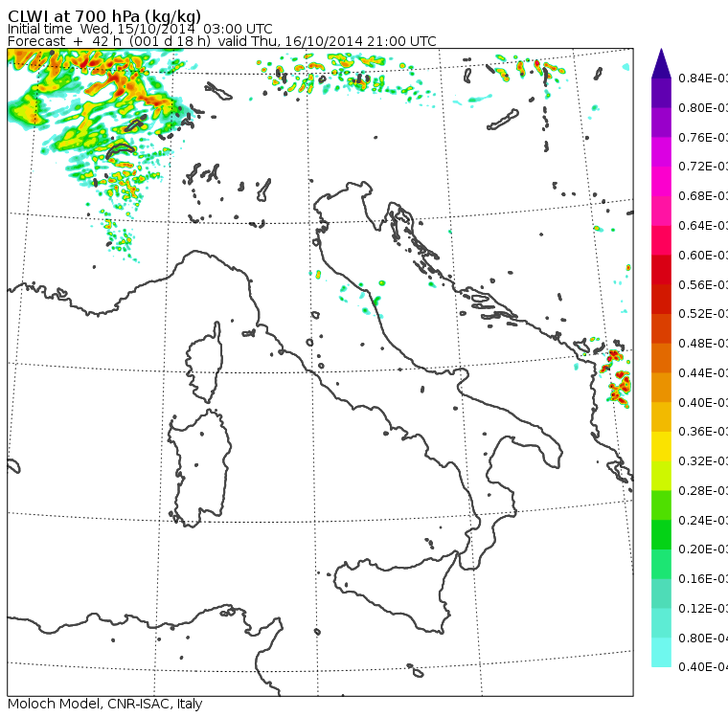Select the palest cyan band above 0.40E-04

pyautogui.click(x=661, y=653)
